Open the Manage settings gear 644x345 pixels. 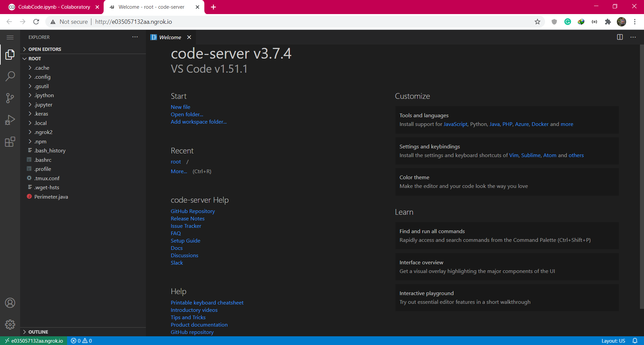pyautogui.click(x=10, y=324)
